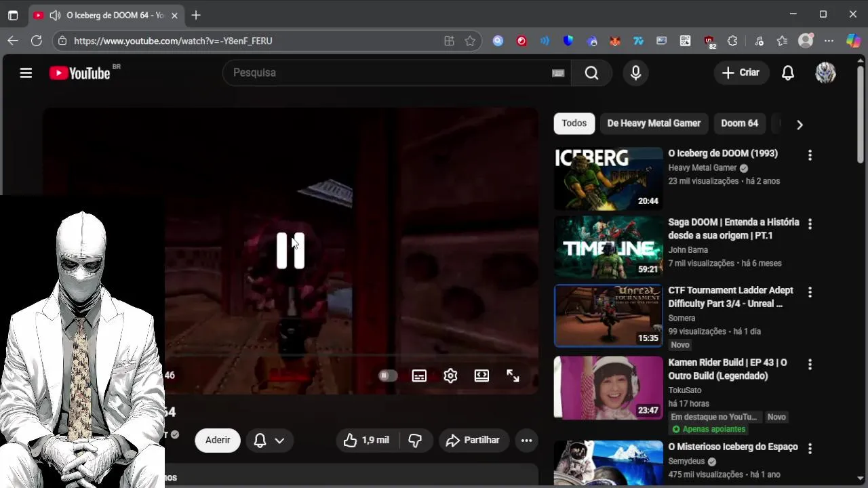Screen dimensions: 868x488
Task: Open a new browser tab
Action: (x=196, y=15)
